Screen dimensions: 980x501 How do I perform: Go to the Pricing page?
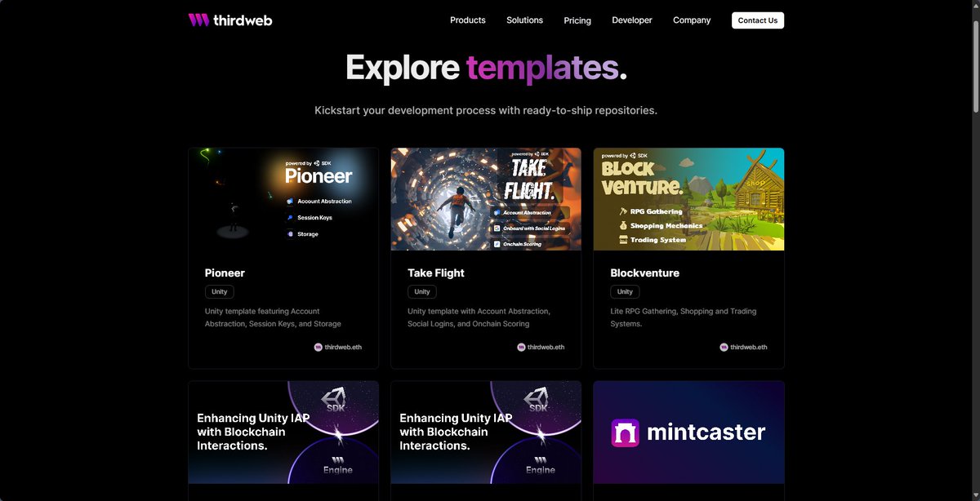[577, 20]
